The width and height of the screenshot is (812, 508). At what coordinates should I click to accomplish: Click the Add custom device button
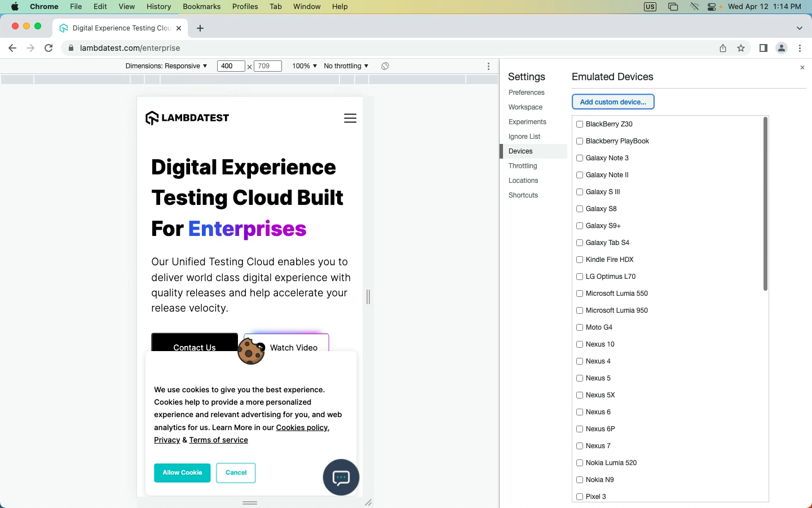[x=613, y=102]
